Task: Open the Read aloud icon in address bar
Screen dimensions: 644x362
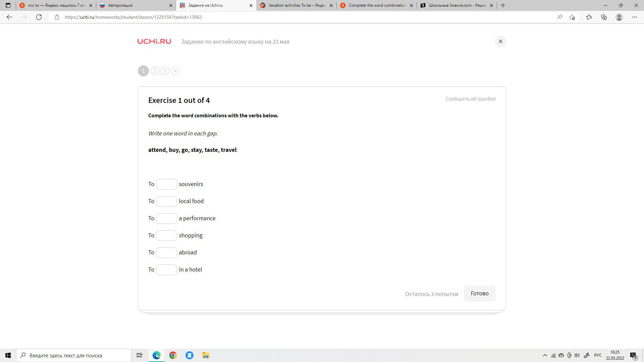Action: [559, 17]
